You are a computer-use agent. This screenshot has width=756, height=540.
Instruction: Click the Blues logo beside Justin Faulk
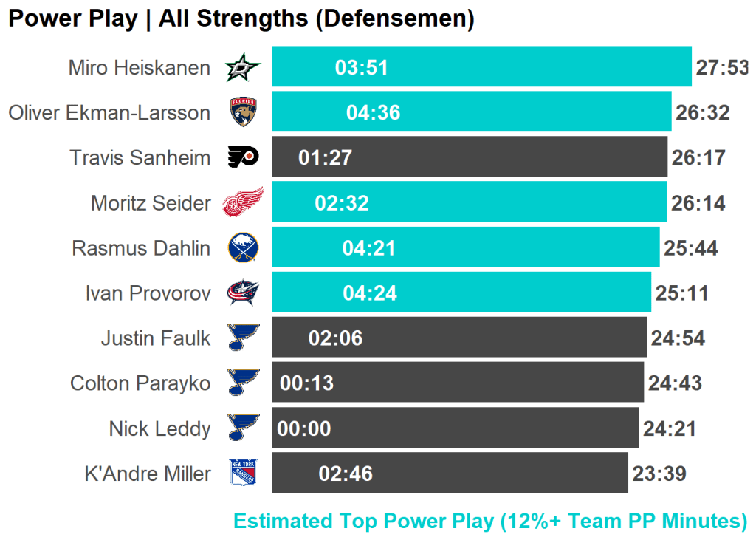[x=243, y=338]
